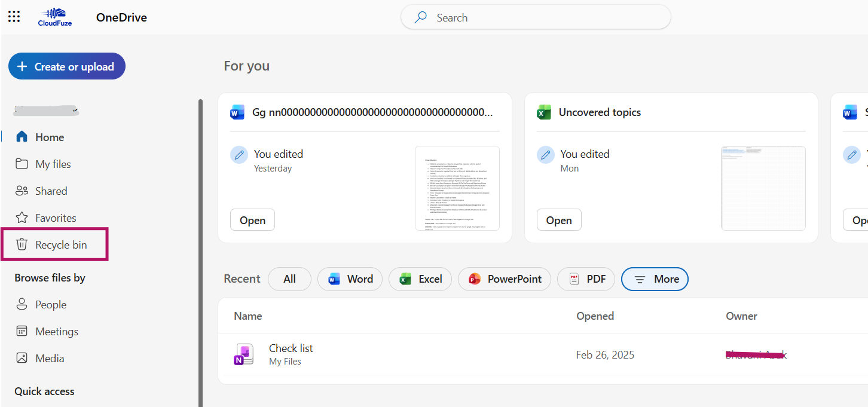
Task: Filter recent files by PowerPoint
Action: [505, 279]
